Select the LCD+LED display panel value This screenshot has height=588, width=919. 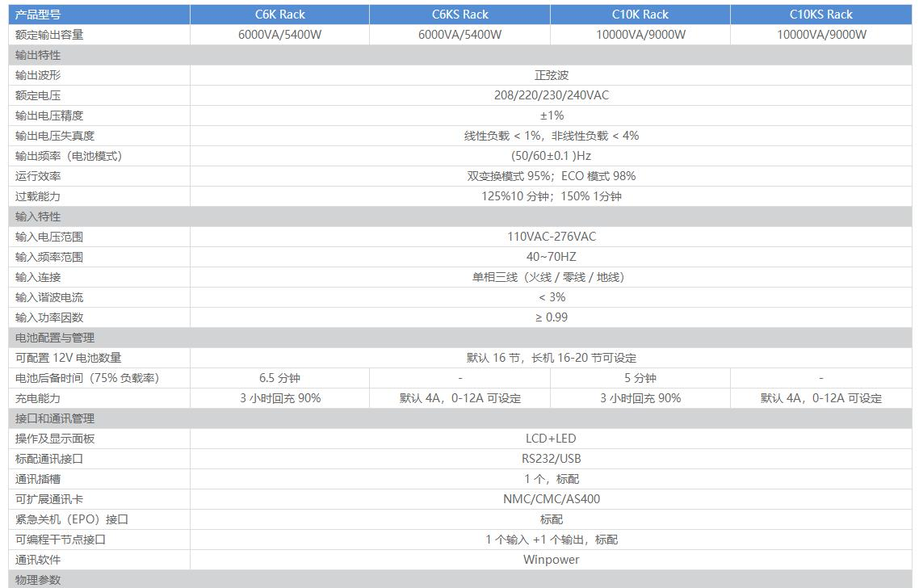tap(552, 439)
